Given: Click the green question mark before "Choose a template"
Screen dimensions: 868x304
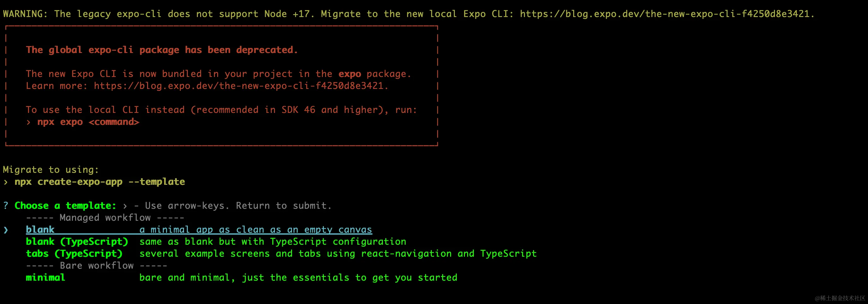Looking at the screenshot, I should (6, 205).
